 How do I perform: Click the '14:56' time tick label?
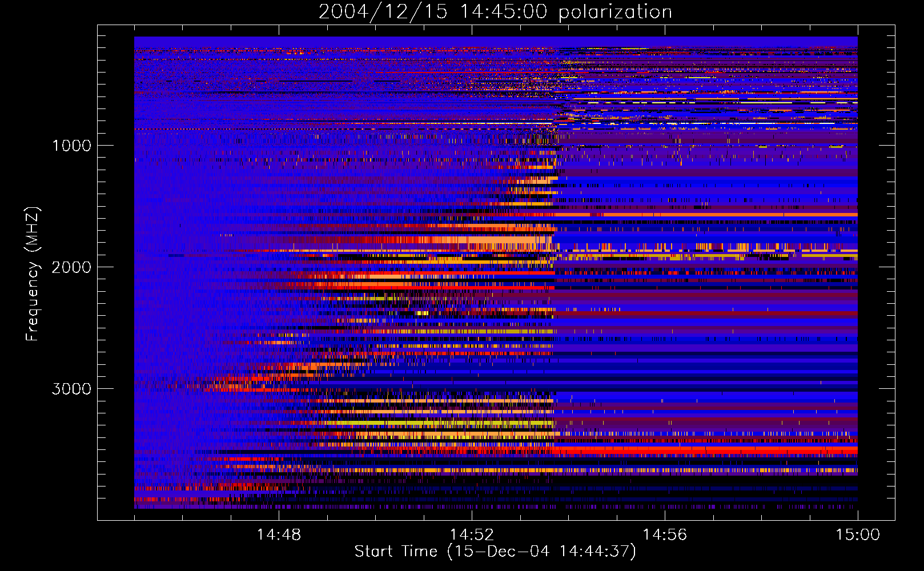click(665, 534)
